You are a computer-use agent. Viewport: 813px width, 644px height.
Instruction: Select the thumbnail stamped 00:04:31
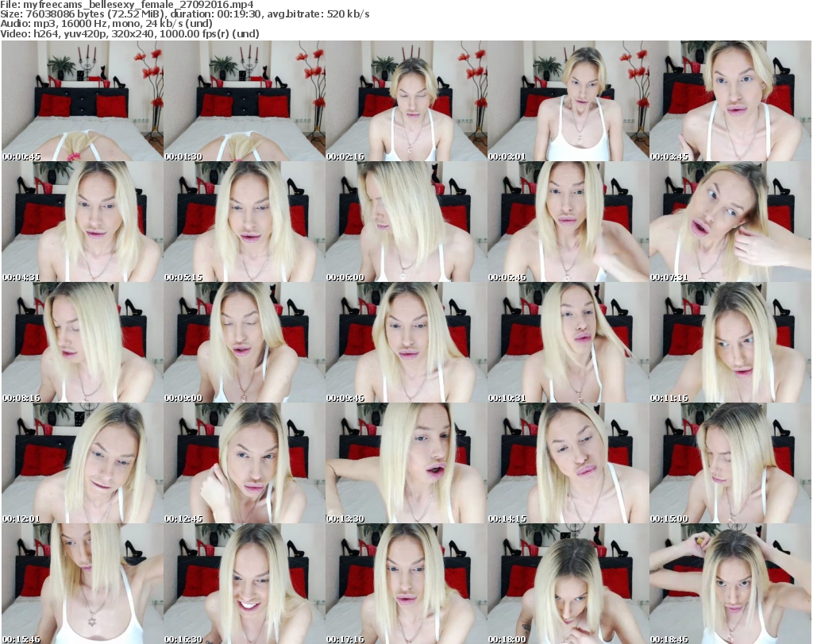(83, 222)
